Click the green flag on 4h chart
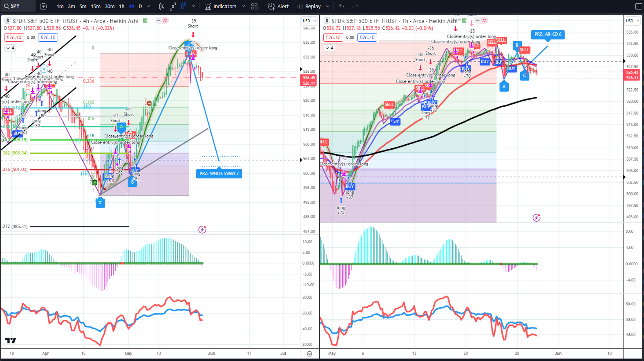644x361 pixels. click(x=145, y=20)
